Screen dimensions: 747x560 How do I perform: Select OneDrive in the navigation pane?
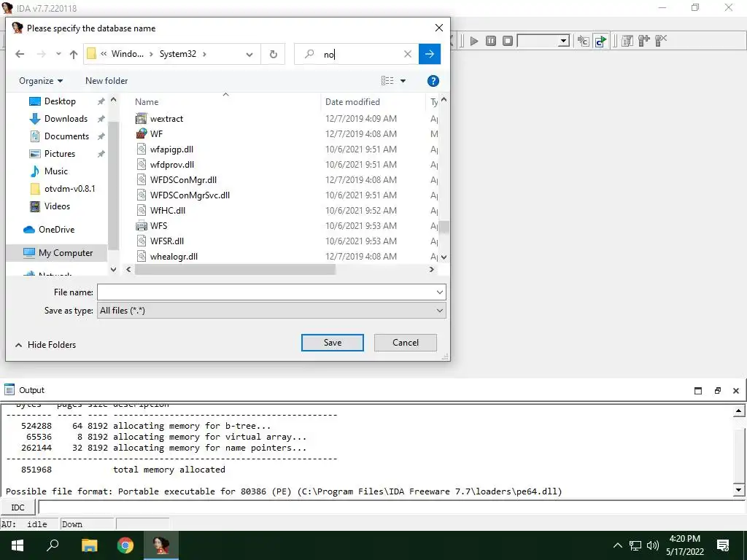(56, 230)
